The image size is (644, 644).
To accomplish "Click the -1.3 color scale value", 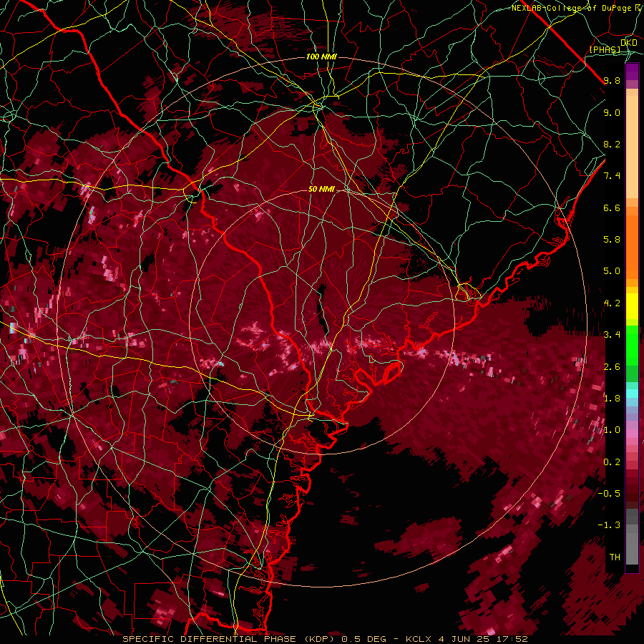I will tap(609, 525).
